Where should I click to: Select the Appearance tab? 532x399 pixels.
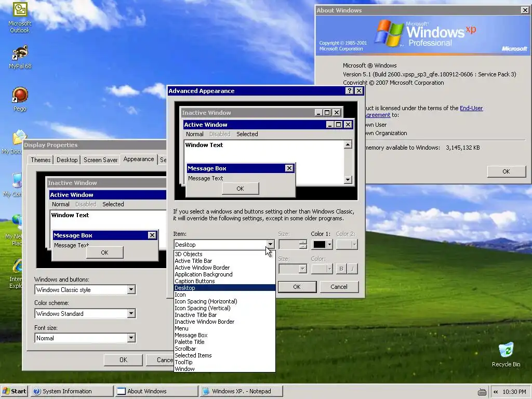(x=138, y=159)
